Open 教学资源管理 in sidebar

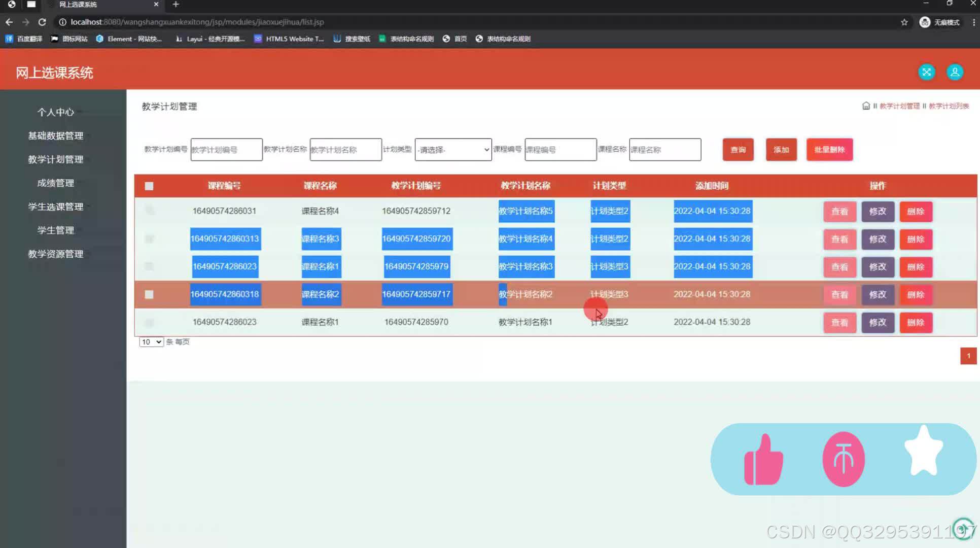[56, 254]
